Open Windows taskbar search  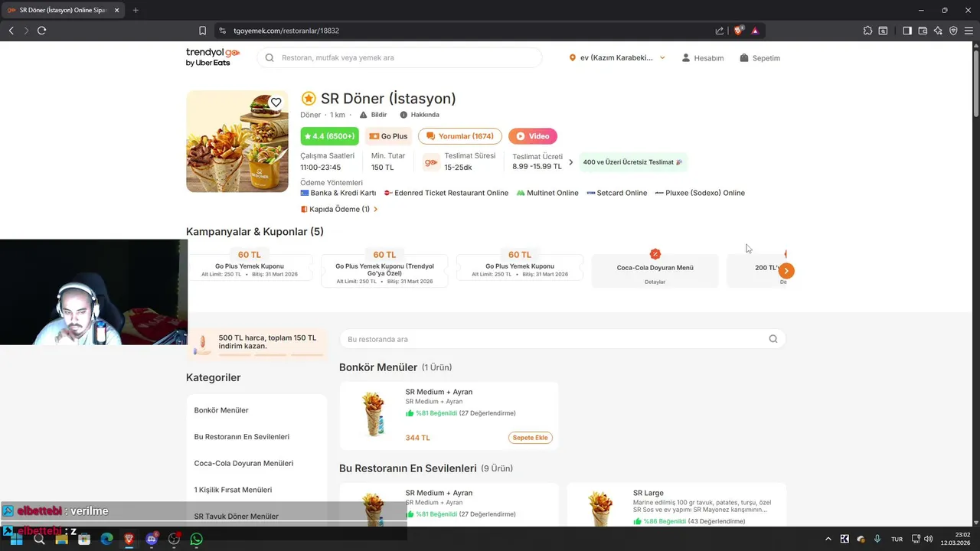point(39,539)
